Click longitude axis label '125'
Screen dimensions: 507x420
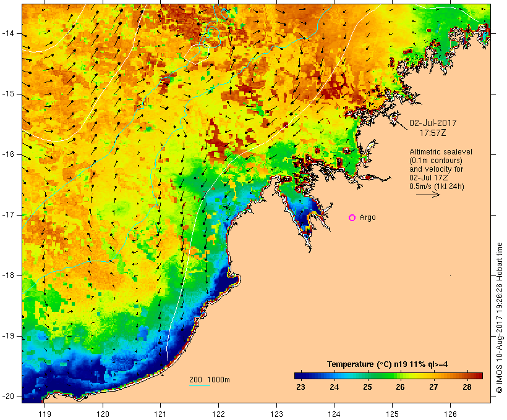393,414
